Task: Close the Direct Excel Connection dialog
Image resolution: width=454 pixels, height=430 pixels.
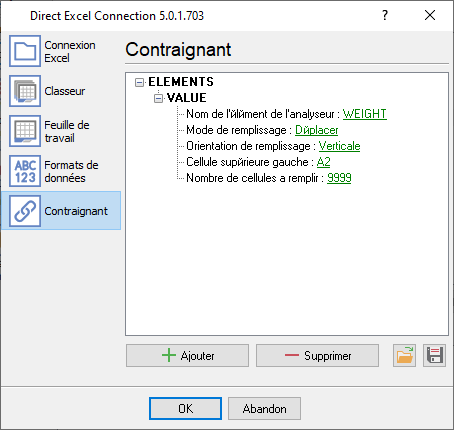Action: tap(430, 15)
